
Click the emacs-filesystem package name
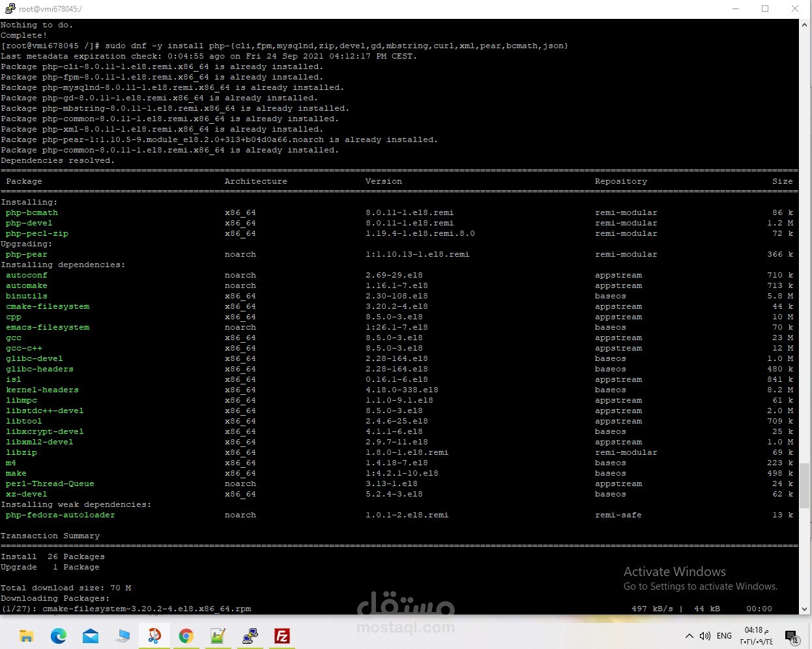(48, 327)
